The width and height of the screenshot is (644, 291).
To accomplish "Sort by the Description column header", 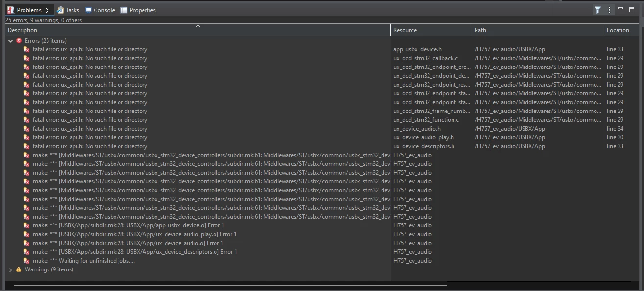I will (198, 30).
